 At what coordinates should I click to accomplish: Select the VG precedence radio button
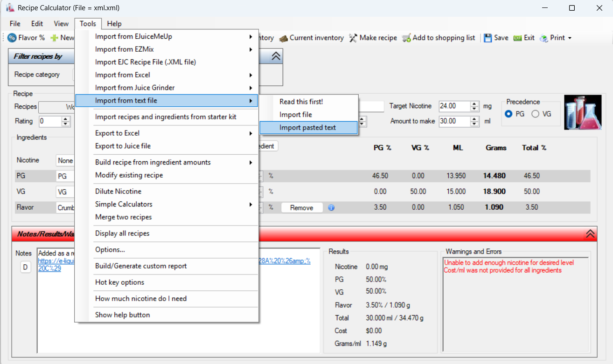535,114
